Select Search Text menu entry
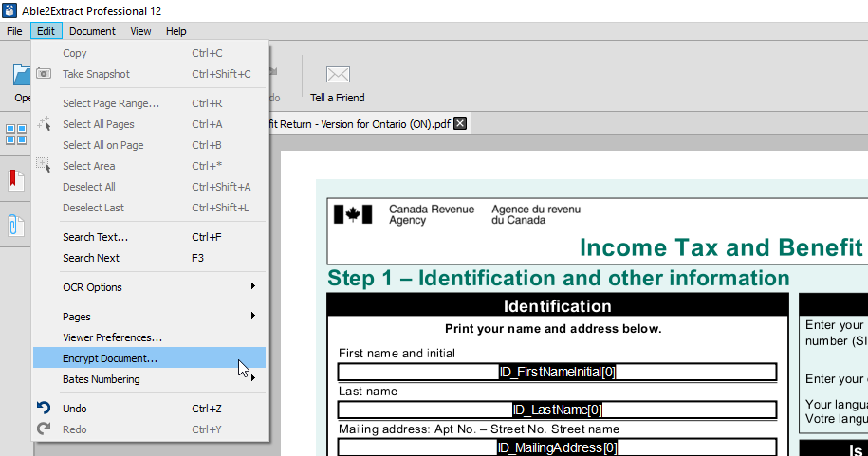 [150, 237]
